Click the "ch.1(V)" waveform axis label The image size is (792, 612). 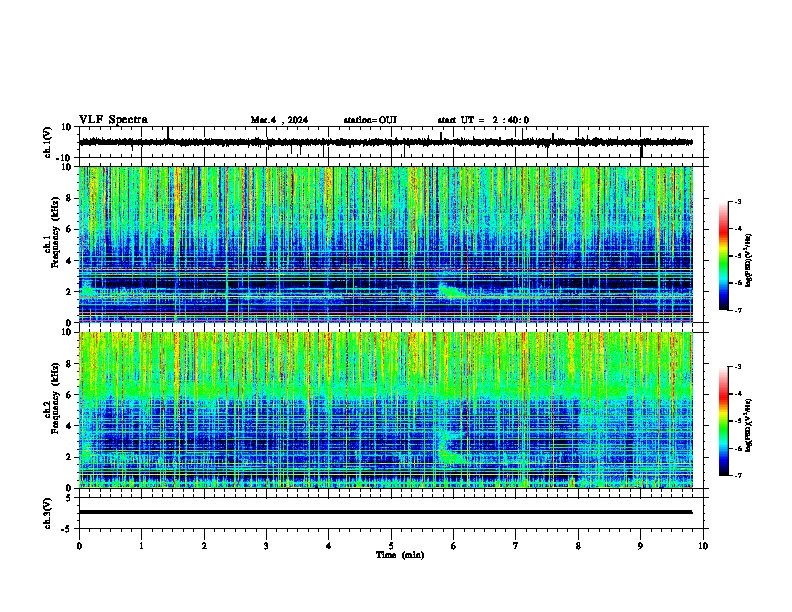click(48, 142)
